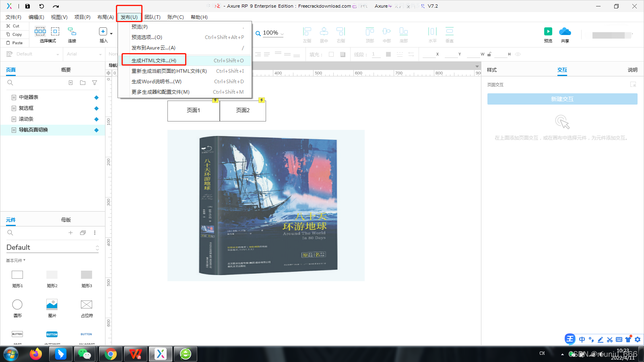Click the 填充 fill color swatch
The height and width of the screenshot is (362, 644).
(331, 54)
